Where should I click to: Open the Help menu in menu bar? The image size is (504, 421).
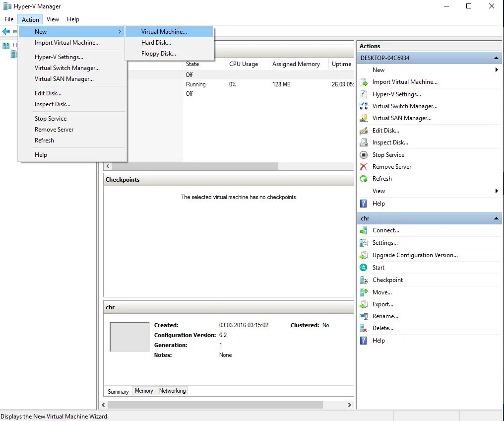point(73,19)
